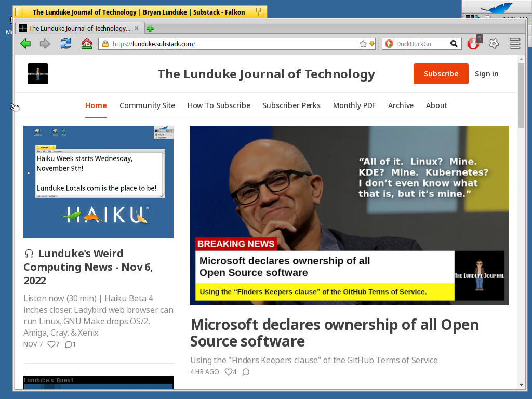Open the Lunduke's Quest thumbnail
This screenshot has height=399, width=532.
[98, 382]
